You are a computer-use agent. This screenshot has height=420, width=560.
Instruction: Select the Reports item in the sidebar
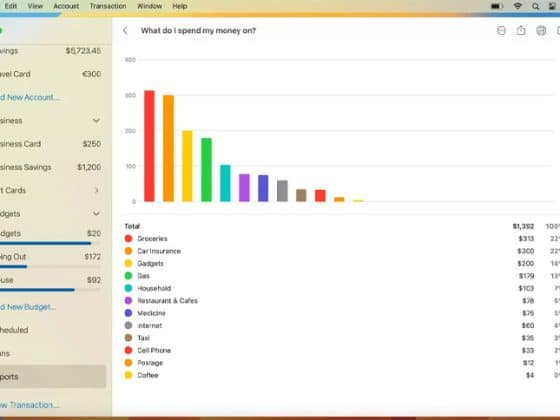53,376
